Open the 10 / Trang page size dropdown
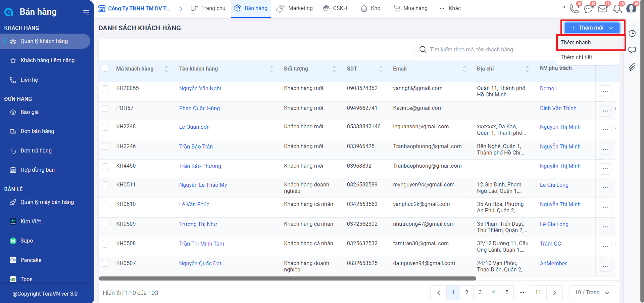The image size is (644, 303). coord(592,293)
